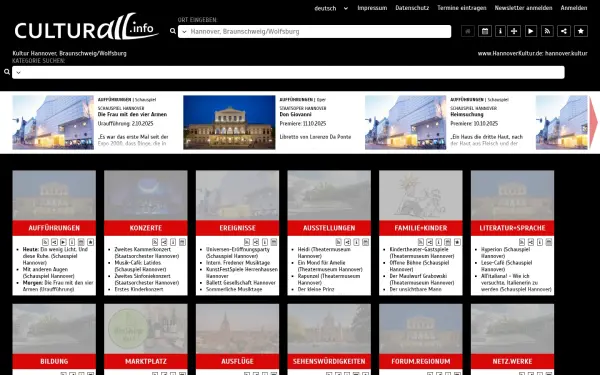Open Die Frau mit den vier Armen
This screenshot has width=600, height=375.
click(132, 114)
